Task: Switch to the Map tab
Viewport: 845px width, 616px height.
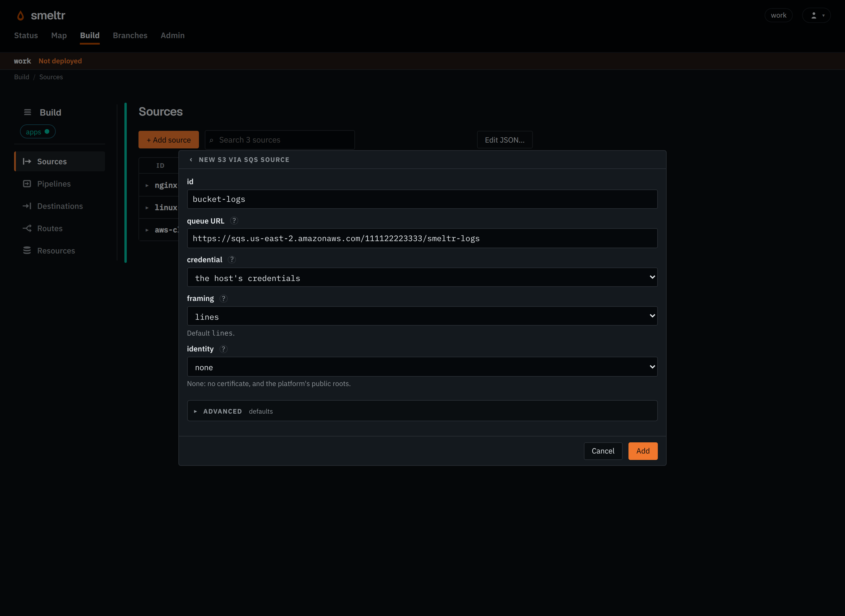Action: (59, 35)
